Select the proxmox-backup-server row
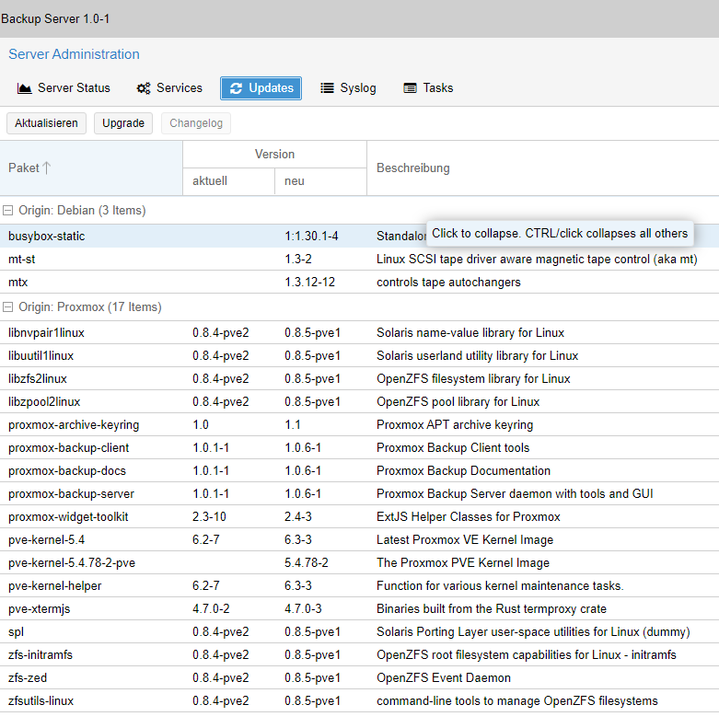The height and width of the screenshot is (728, 719). (x=359, y=494)
